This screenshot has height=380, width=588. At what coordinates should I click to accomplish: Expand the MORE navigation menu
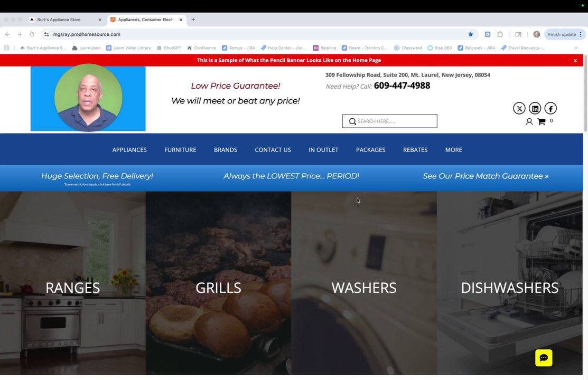pos(453,149)
